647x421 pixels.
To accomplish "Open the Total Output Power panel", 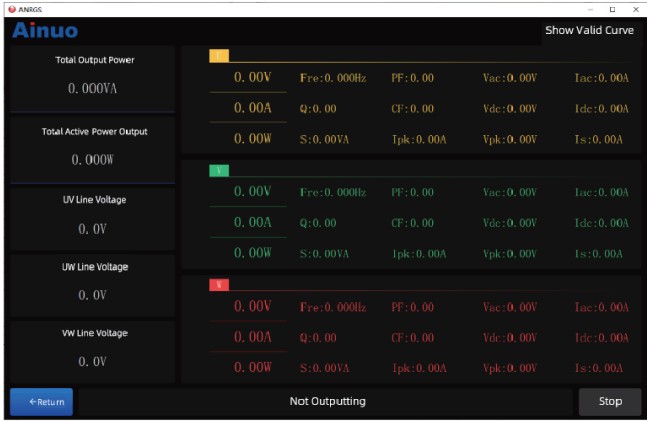I will (94, 78).
